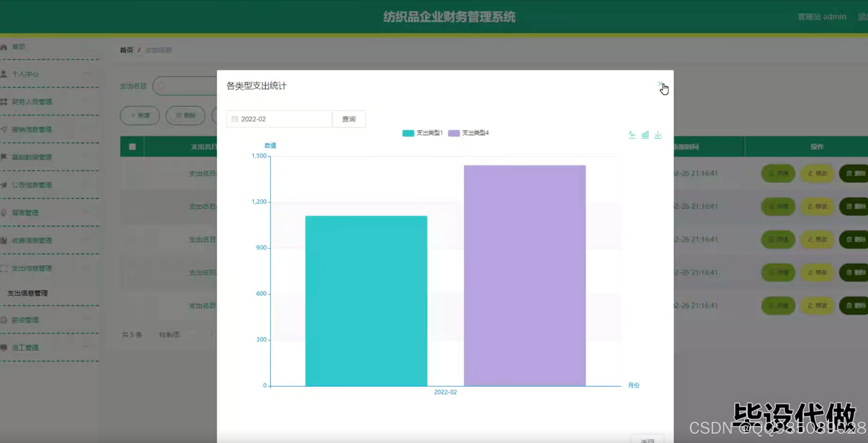
Task: Check the select-all checkbox in table header
Action: 132,146
